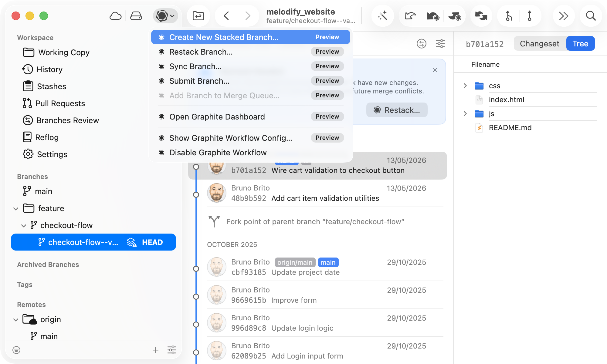
Task: Select Show Graphite Workflow Config
Action: click(251, 138)
